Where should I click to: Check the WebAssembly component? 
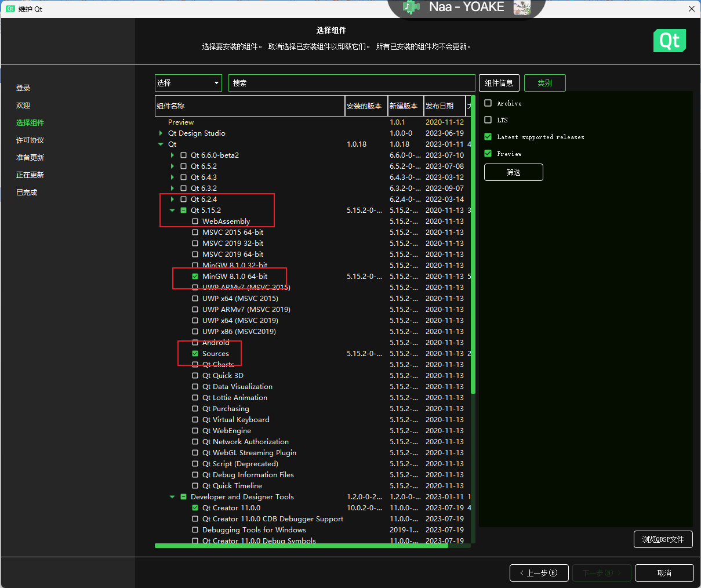pos(195,222)
